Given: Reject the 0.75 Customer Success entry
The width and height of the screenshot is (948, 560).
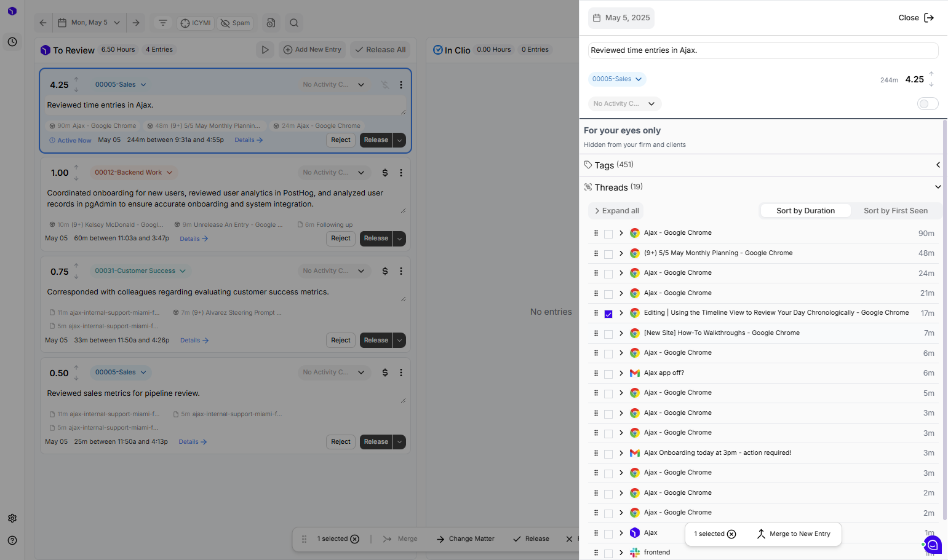Looking at the screenshot, I should pos(341,341).
